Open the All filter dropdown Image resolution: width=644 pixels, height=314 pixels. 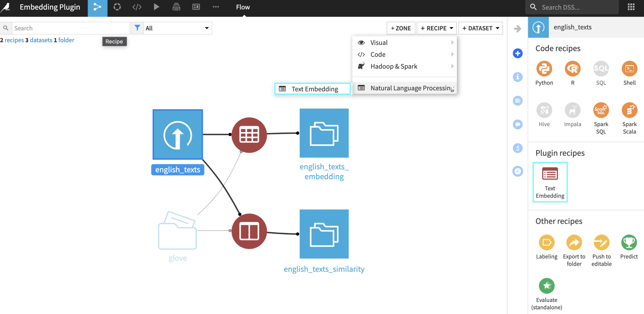tap(177, 28)
